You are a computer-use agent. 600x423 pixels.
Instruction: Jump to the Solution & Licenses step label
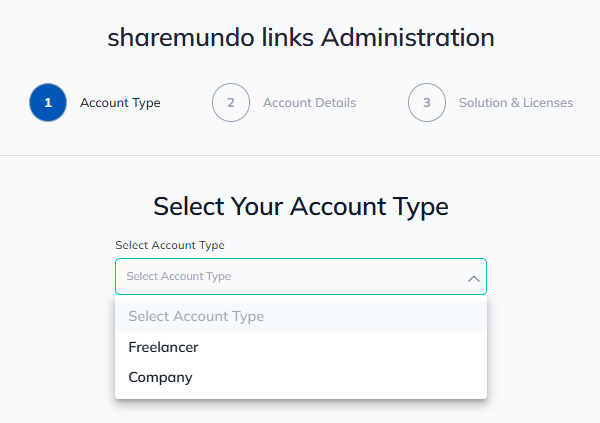pos(516,103)
